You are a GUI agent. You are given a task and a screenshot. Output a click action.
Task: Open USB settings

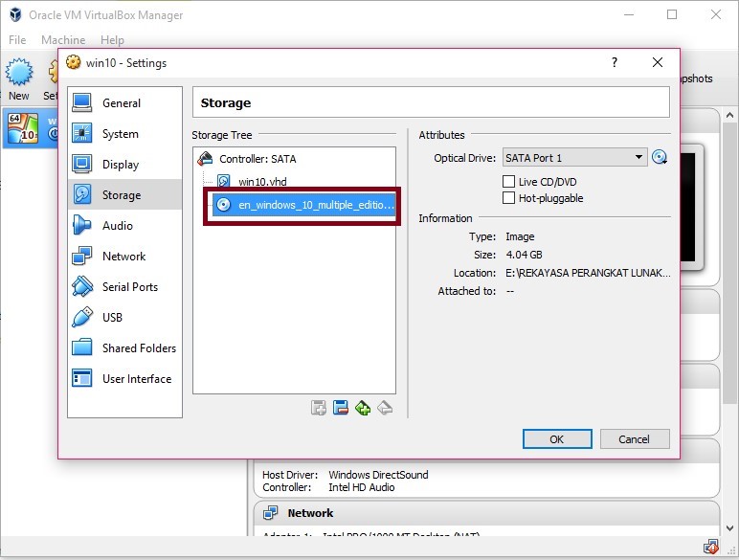click(x=124, y=317)
